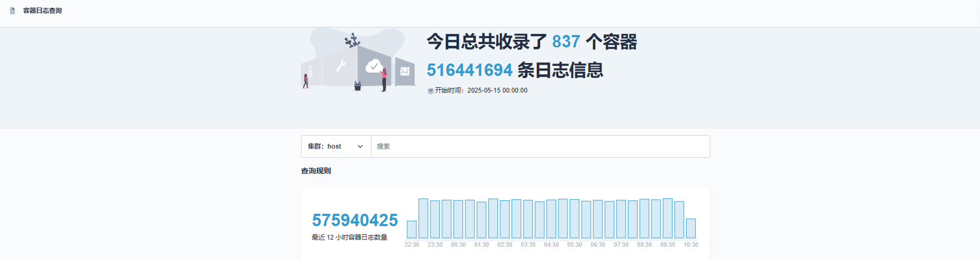
Task: Click the 575940425 log count number
Action: 355,220
